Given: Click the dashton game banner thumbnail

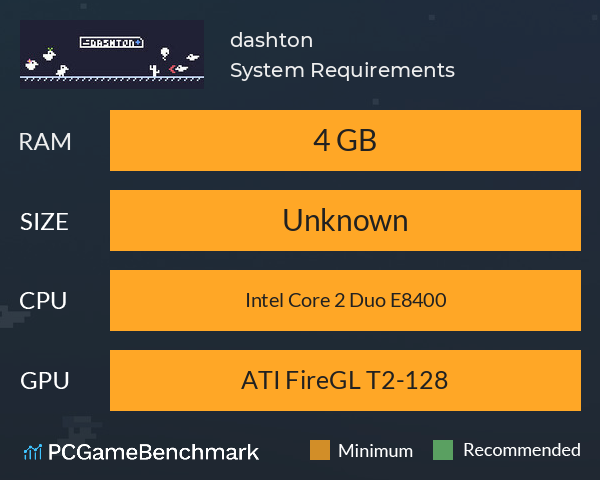Looking at the screenshot, I should tap(112, 54).
